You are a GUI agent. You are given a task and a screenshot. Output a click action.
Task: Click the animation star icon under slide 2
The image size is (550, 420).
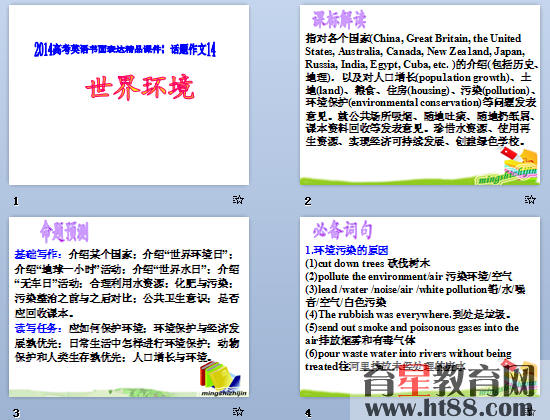point(530,200)
